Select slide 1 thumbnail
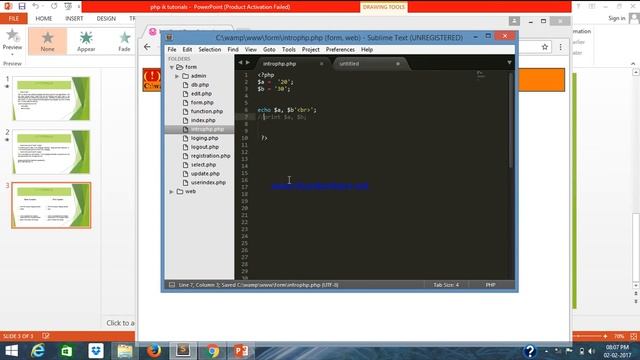The height and width of the screenshot is (360, 640). (51, 98)
